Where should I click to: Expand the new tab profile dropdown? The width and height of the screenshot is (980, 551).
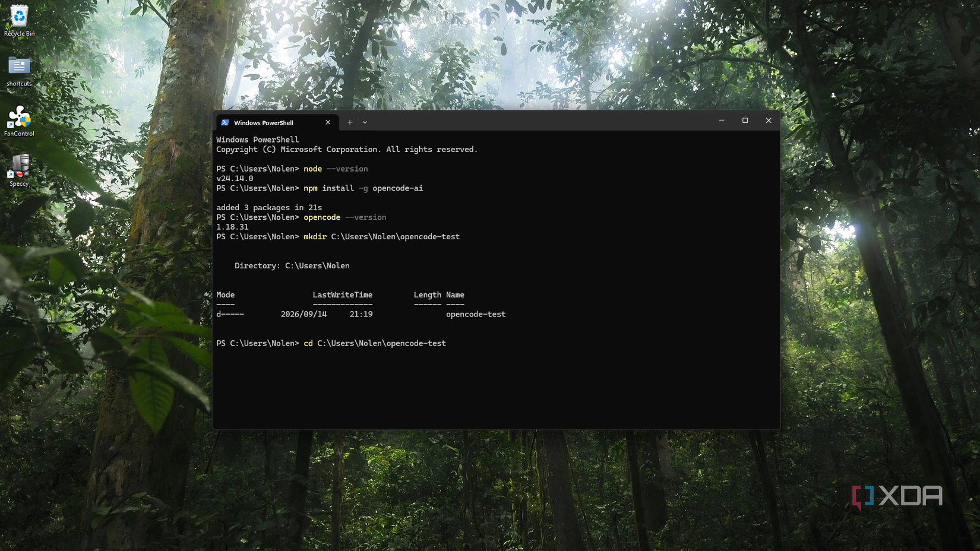pos(365,122)
